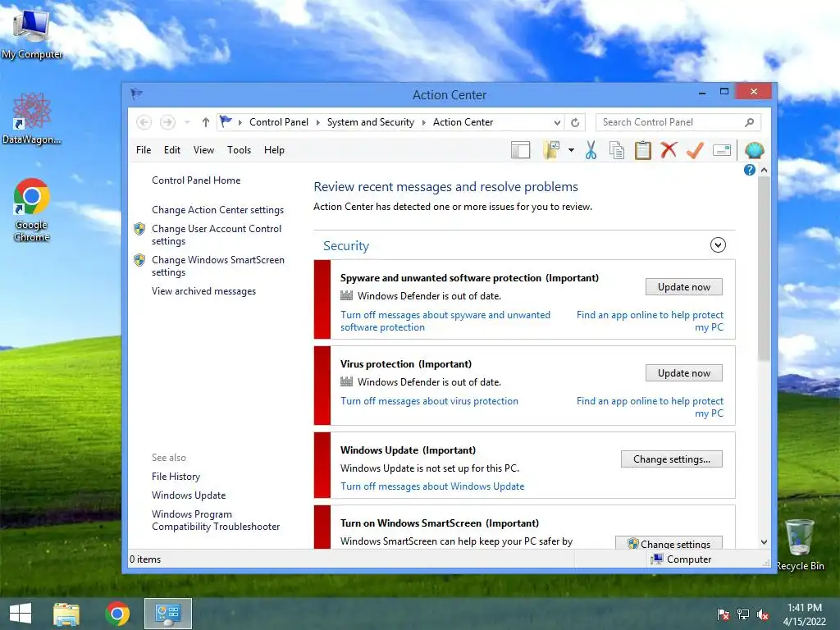Click the Action Center flag in system tray
This screenshot has width=840, height=630.
pos(724,614)
